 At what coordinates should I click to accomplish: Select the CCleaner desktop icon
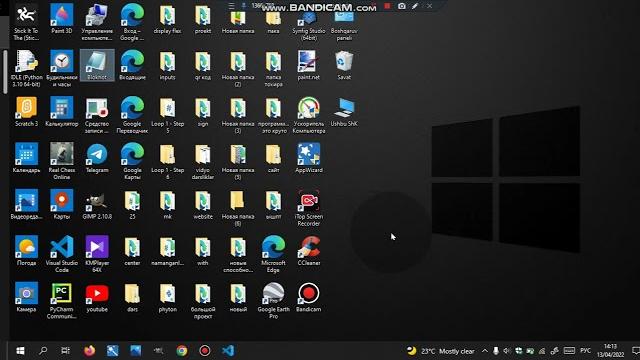tap(309, 251)
